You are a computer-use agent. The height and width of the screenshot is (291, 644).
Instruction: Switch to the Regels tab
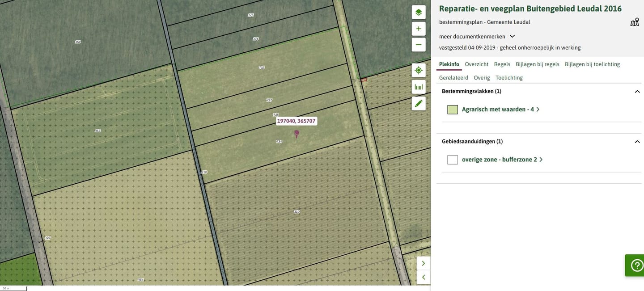(502, 64)
